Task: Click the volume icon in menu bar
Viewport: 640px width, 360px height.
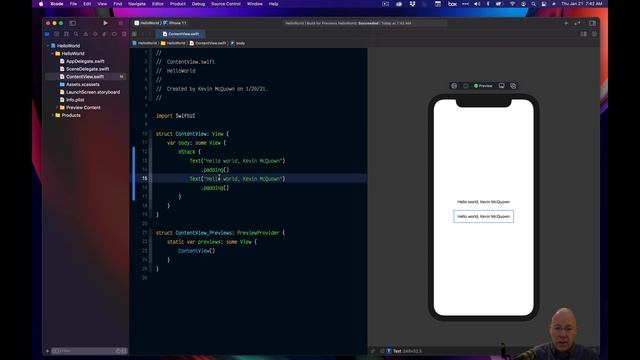Action: pos(477,4)
